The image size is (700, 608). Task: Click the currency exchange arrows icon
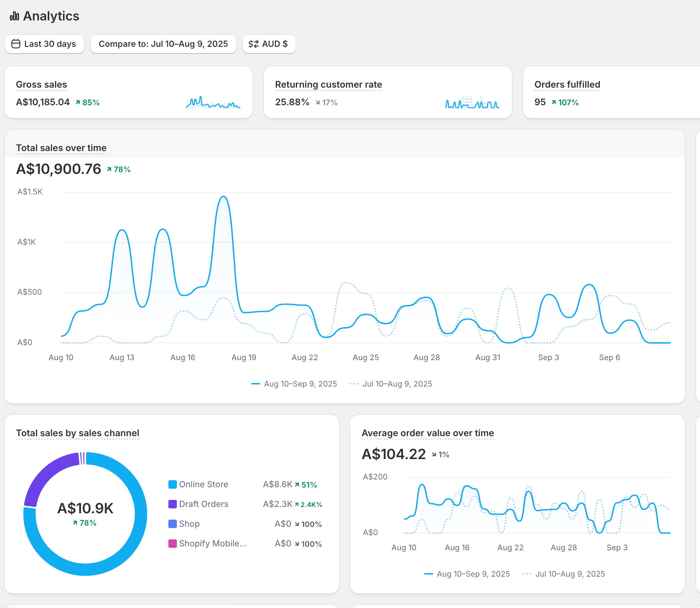pos(253,44)
